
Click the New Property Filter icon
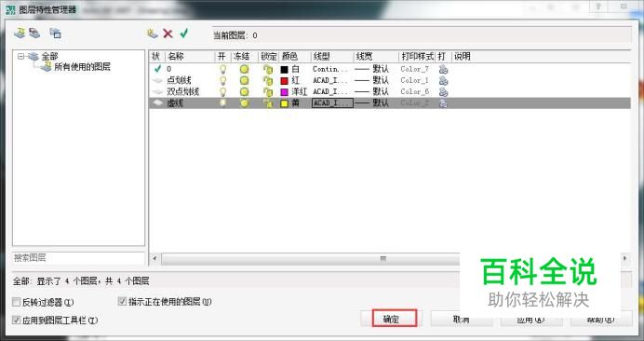pos(20,33)
